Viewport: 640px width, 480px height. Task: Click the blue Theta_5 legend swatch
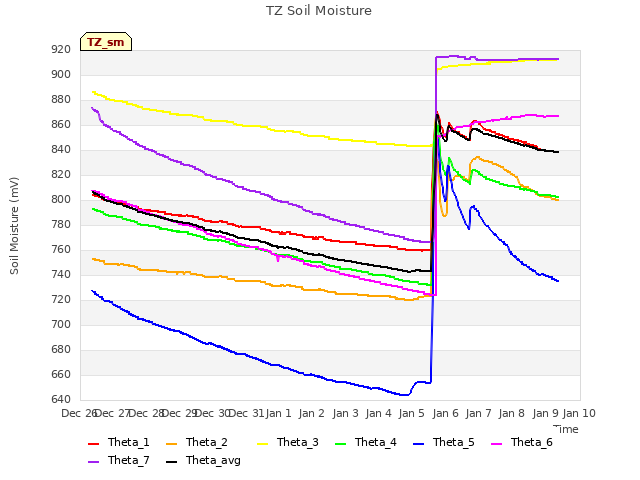tap(418, 444)
